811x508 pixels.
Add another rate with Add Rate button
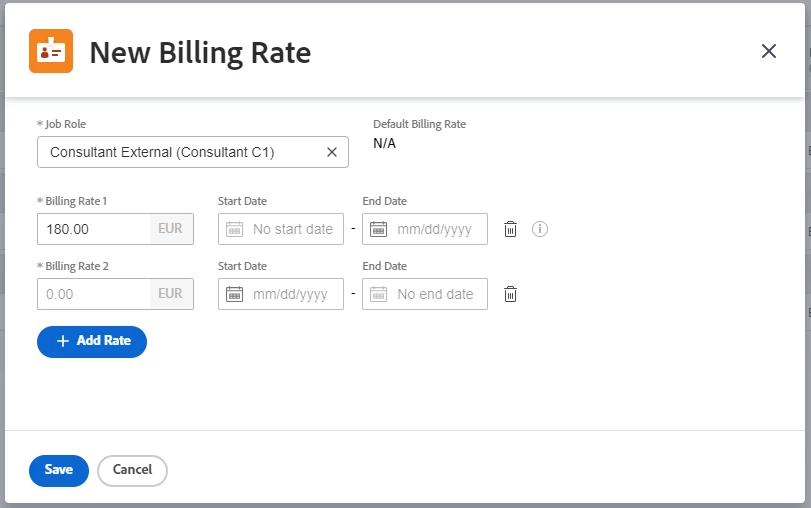coord(92,341)
